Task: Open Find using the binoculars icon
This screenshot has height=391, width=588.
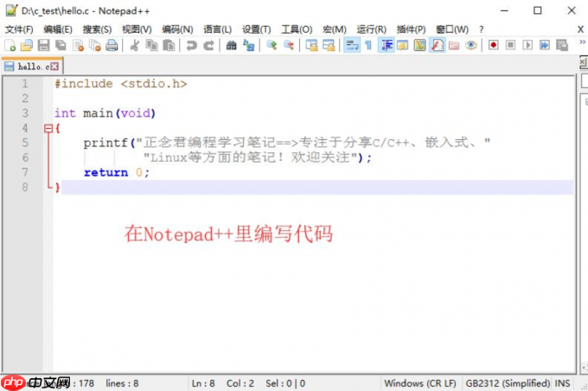Action: coord(232,45)
